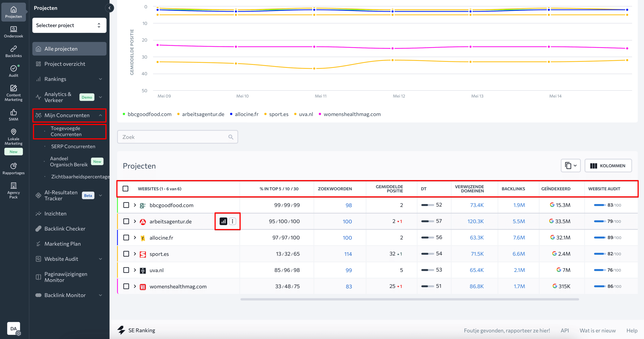Viewport: 644px width, 339px height.
Task: Click the Help link in footer
Action: (x=632, y=330)
